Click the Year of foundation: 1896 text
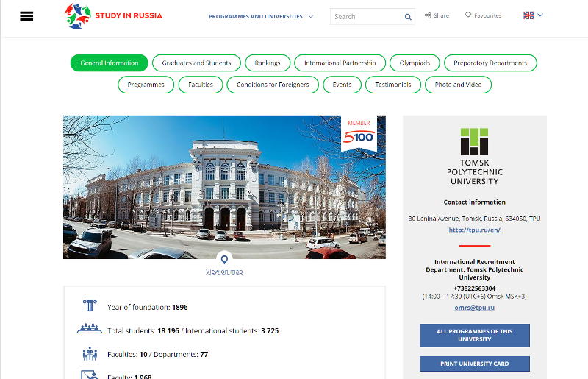 [148, 308]
